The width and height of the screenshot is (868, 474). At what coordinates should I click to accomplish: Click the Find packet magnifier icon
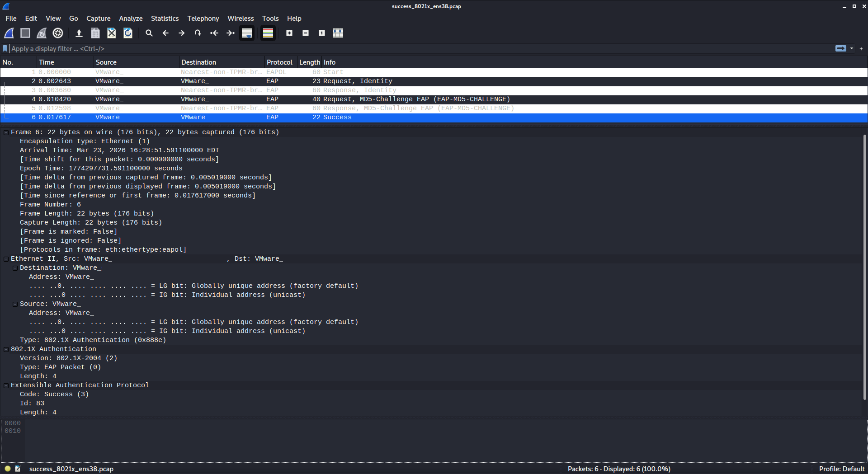click(149, 33)
